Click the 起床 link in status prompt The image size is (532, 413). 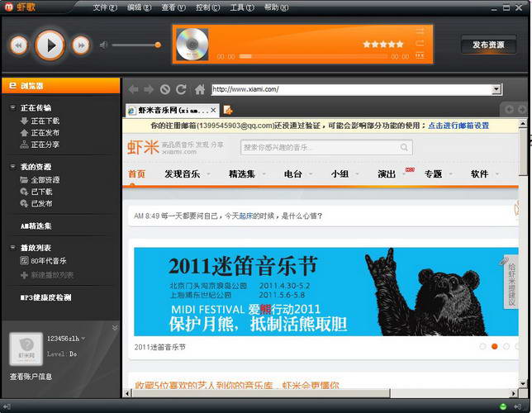(x=246, y=216)
